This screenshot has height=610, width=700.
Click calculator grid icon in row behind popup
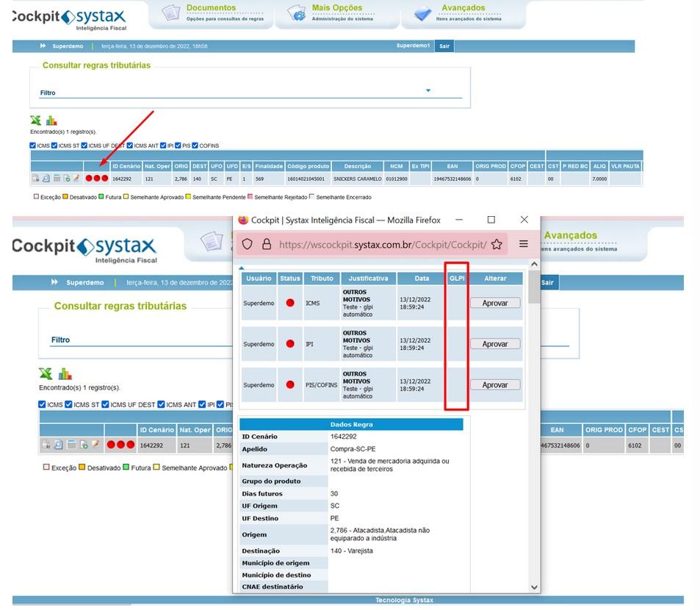71,445
